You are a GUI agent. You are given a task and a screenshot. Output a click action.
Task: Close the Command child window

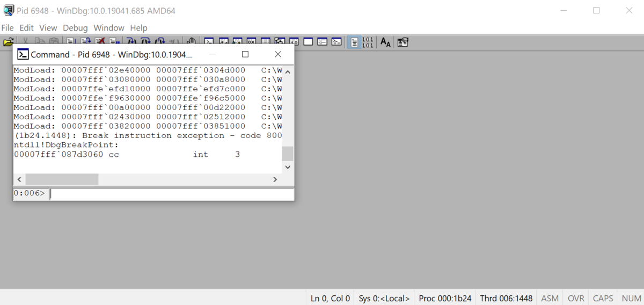click(x=278, y=54)
